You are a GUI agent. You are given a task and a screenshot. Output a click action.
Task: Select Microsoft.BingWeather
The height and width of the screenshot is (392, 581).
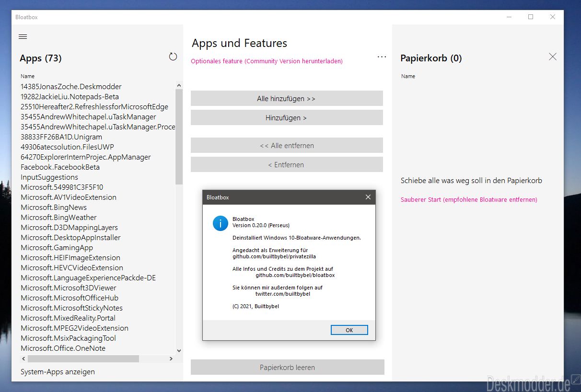58,218
